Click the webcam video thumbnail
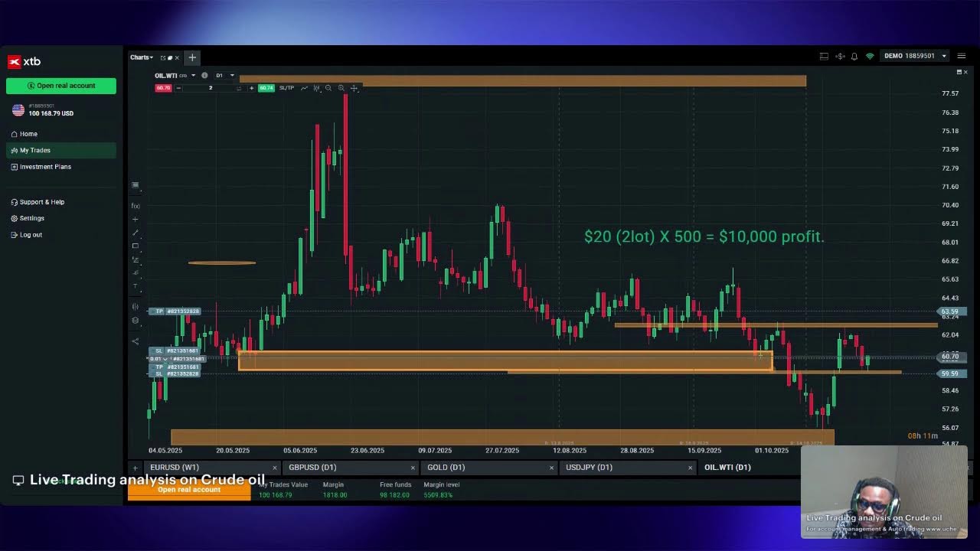The width and height of the screenshot is (980, 551). click(884, 492)
